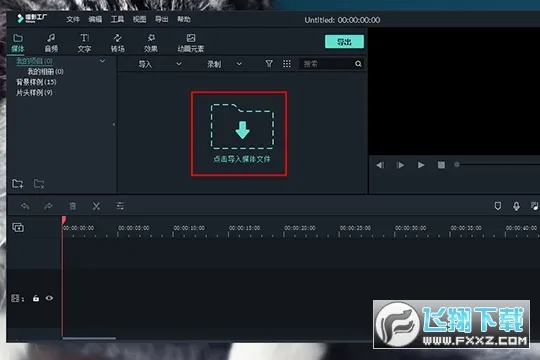Viewport: 540px width, 360px height.
Task: Toggle lock on video track 1
Action: tap(36, 298)
